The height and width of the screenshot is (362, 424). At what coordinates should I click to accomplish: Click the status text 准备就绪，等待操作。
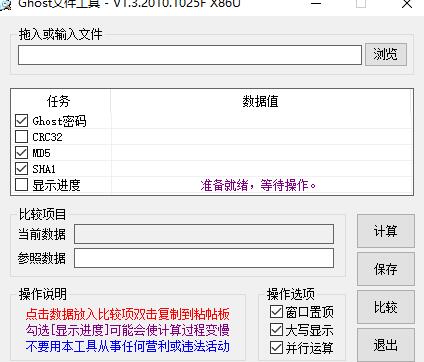click(x=258, y=185)
